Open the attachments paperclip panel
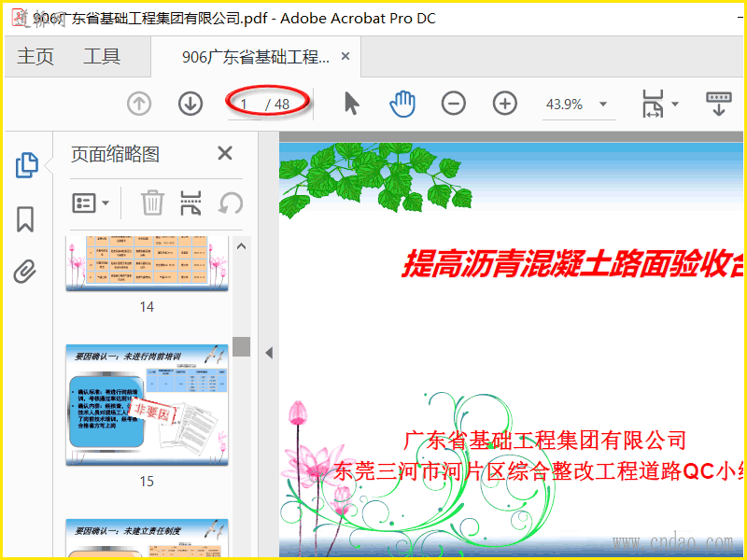Image resolution: width=747 pixels, height=560 pixels. click(x=25, y=272)
